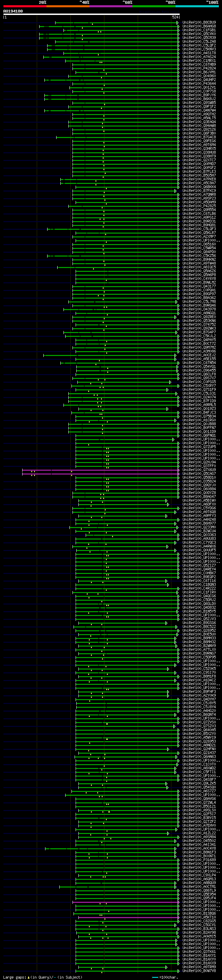Open hit UniRef100_B6AHG8

199,26
